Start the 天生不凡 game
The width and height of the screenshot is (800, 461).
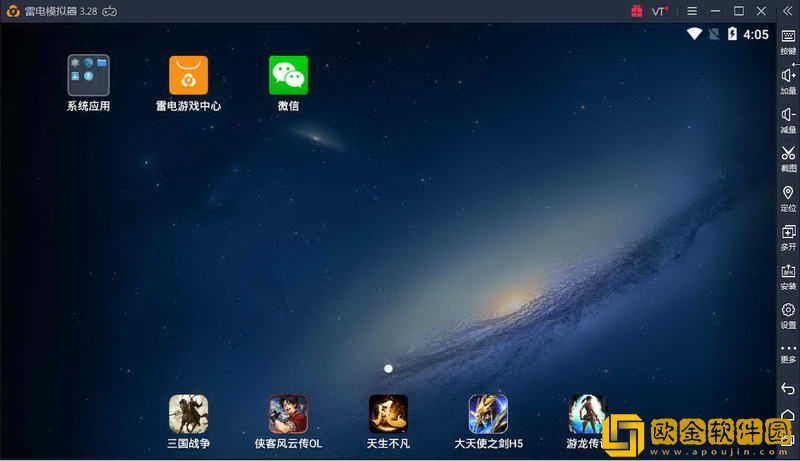388,414
